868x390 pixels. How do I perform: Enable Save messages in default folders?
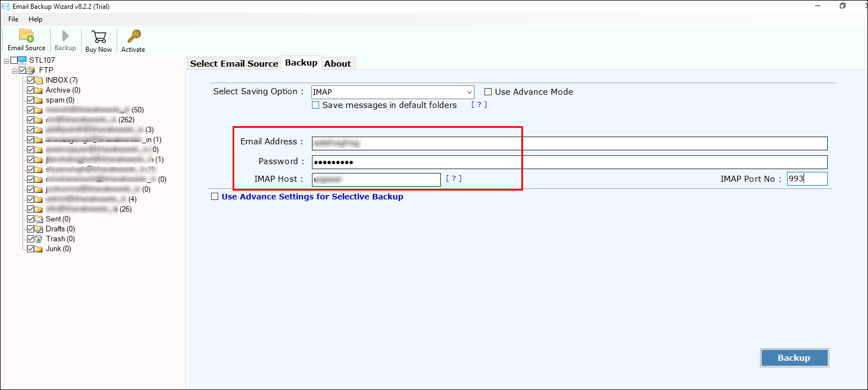pyautogui.click(x=316, y=105)
